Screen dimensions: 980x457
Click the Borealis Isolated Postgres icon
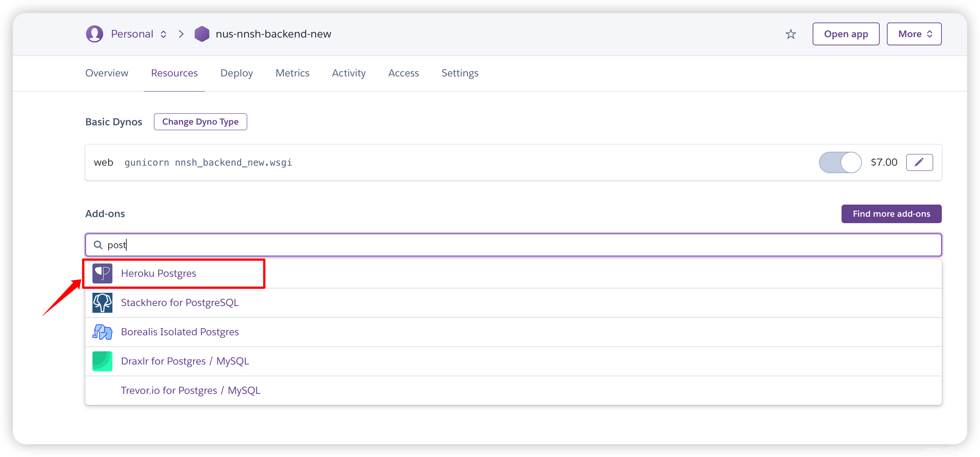(102, 331)
